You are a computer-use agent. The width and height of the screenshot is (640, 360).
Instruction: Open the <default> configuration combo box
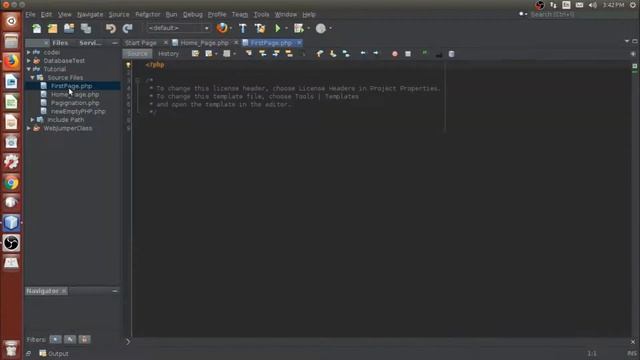pyautogui.click(x=178, y=28)
